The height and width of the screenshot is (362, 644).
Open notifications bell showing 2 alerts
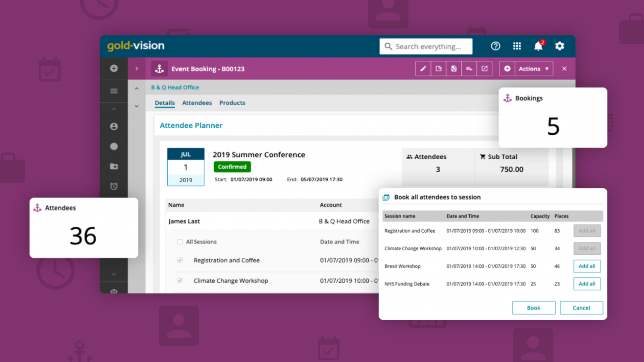tap(538, 46)
